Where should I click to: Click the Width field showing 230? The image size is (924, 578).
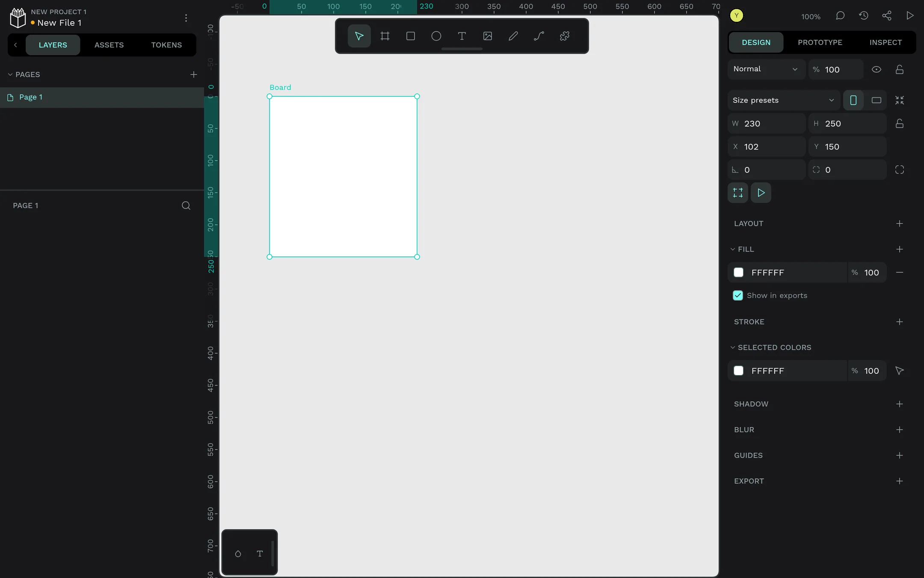767,124
